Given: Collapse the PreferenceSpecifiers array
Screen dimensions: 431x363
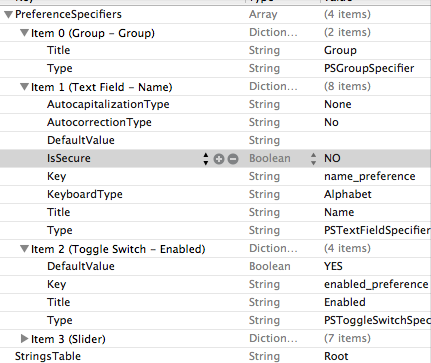Looking at the screenshot, I should click(x=8, y=15).
